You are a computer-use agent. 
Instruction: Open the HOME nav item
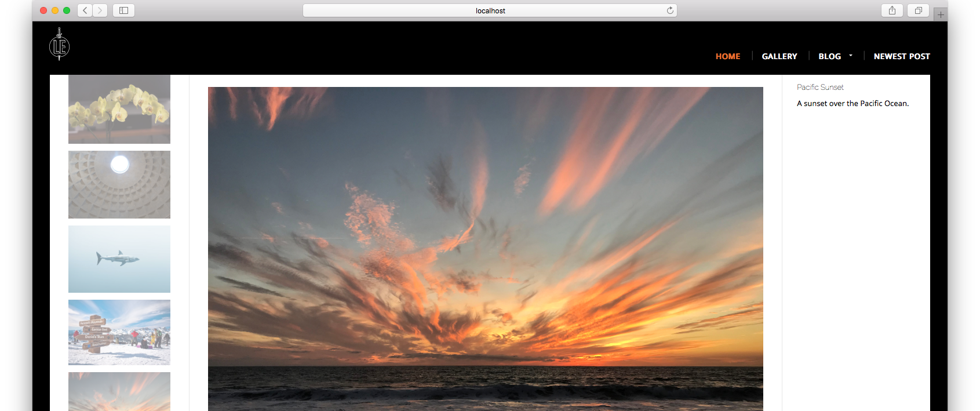point(728,56)
